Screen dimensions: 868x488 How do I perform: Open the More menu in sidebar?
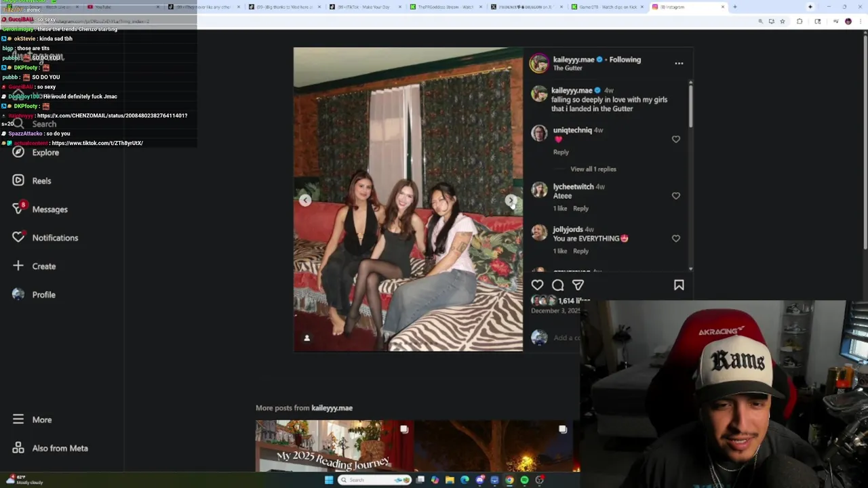32,420
